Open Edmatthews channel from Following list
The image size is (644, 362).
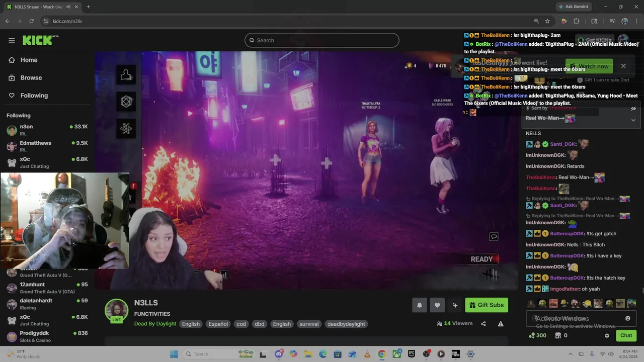click(47, 146)
